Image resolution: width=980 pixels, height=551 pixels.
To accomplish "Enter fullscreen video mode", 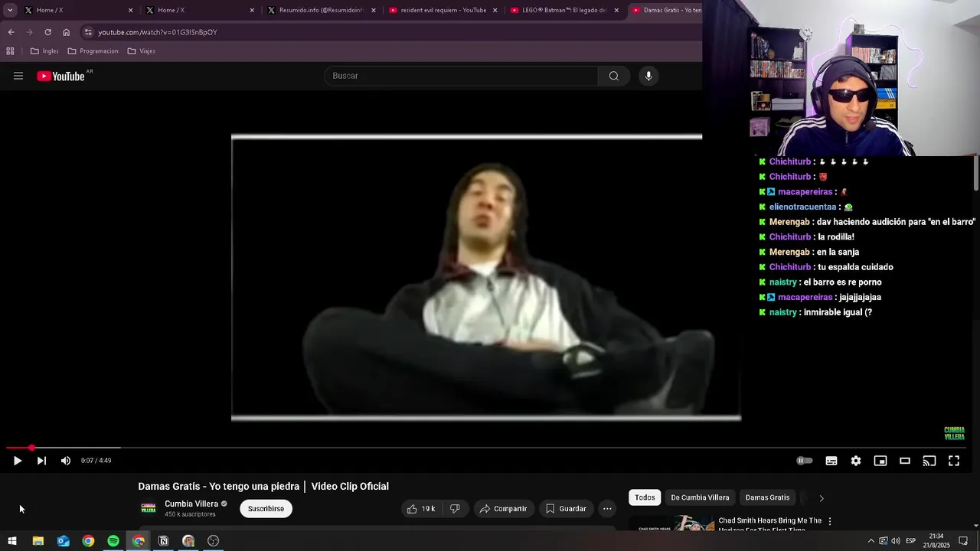I will [x=954, y=461].
